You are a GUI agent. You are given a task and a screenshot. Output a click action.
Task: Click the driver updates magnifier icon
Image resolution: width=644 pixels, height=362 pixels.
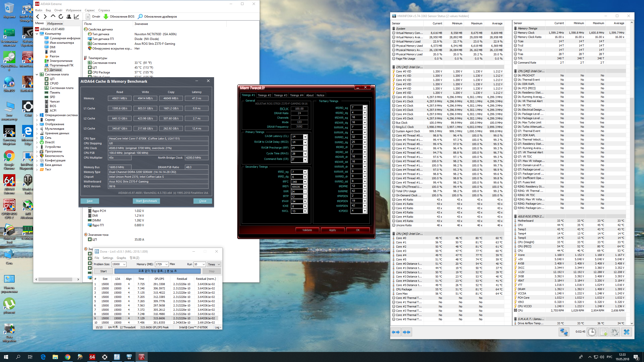(x=140, y=17)
